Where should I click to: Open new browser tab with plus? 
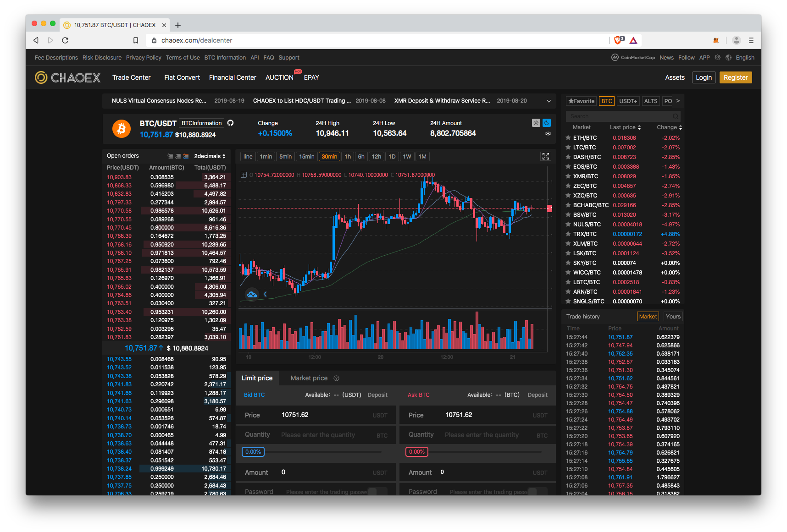(x=178, y=25)
